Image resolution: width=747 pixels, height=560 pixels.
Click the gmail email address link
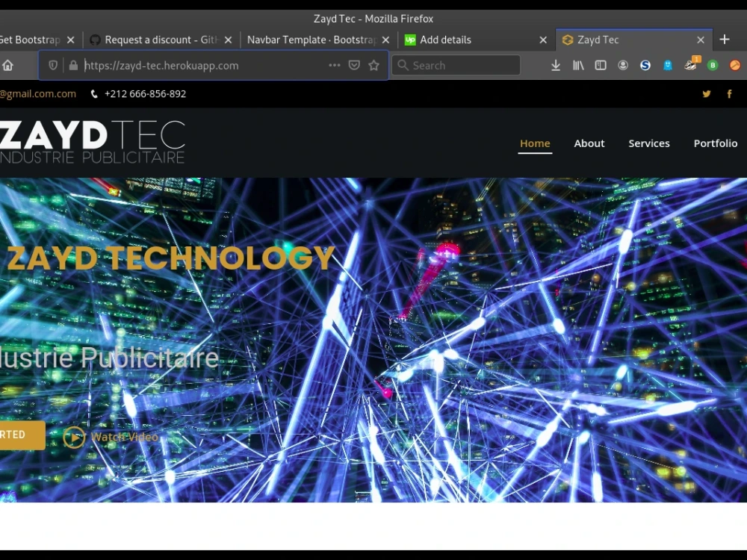click(38, 94)
